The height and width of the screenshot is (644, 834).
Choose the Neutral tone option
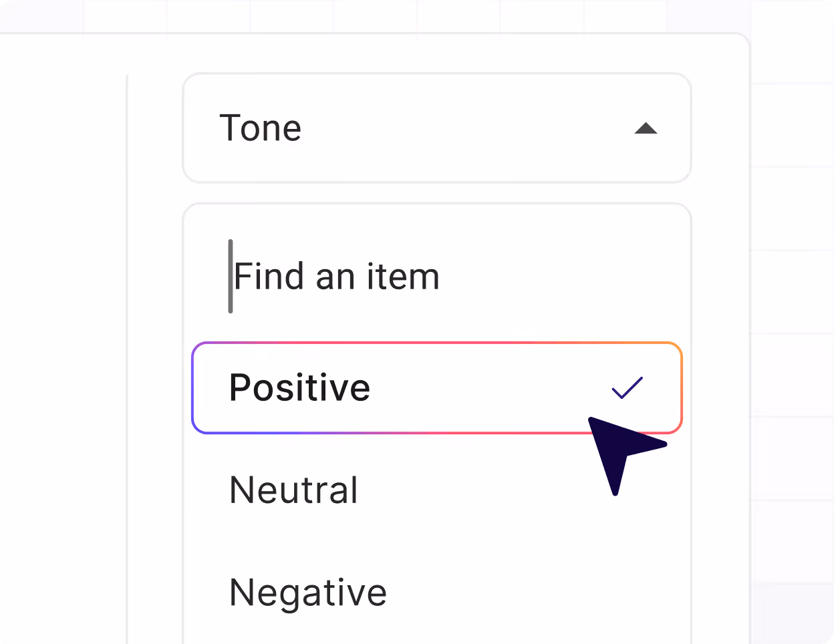click(x=293, y=490)
